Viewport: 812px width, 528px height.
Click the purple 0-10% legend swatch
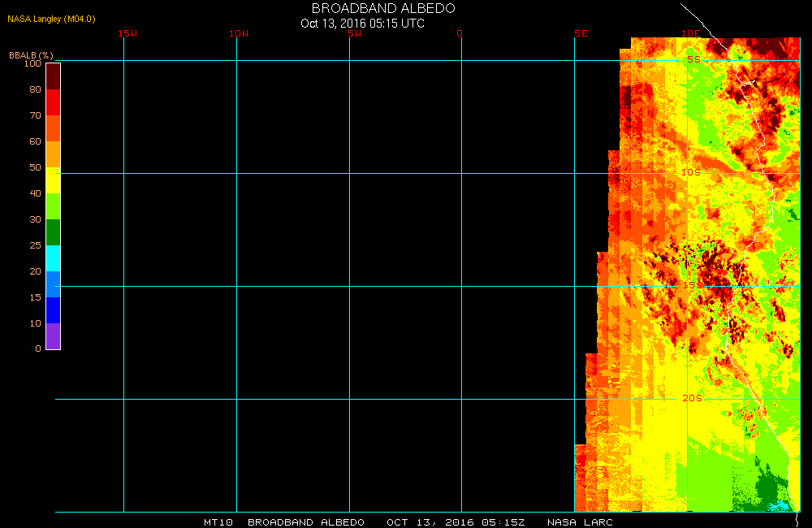coord(53,336)
